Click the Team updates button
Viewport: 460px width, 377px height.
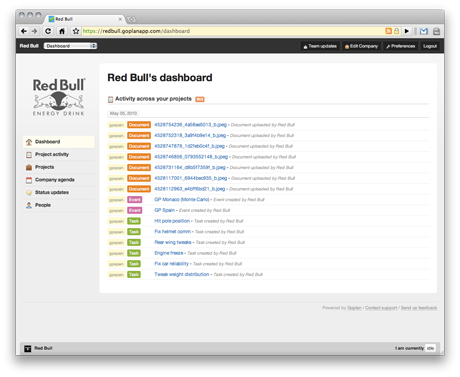(x=320, y=46)
